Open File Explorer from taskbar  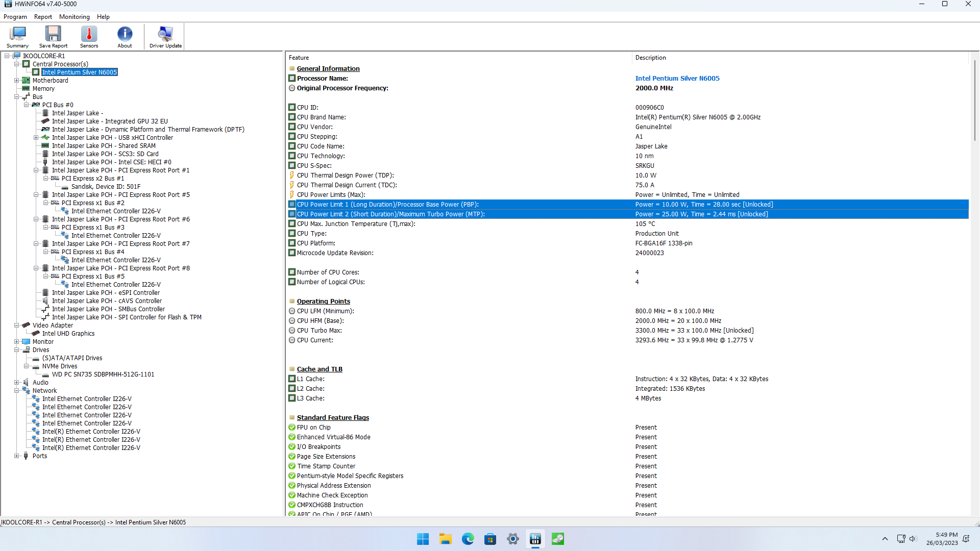[x=445, y=539]
